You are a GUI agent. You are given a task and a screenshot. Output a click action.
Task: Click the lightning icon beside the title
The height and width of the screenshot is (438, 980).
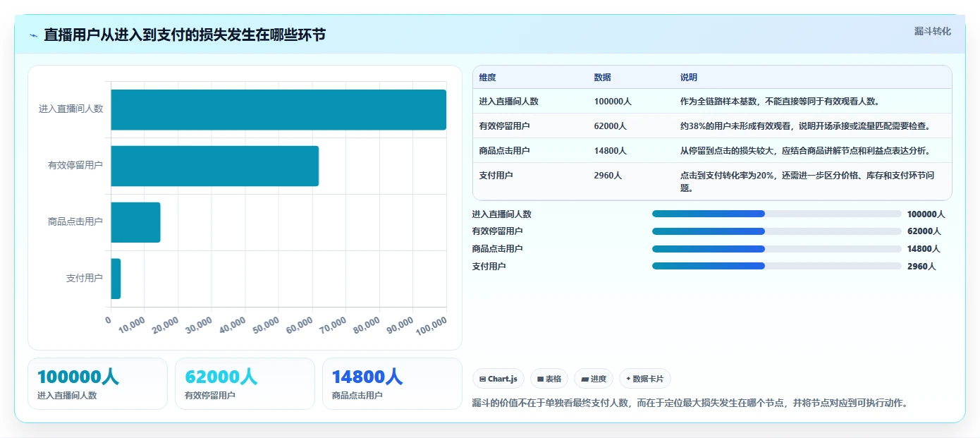(33, 35)
